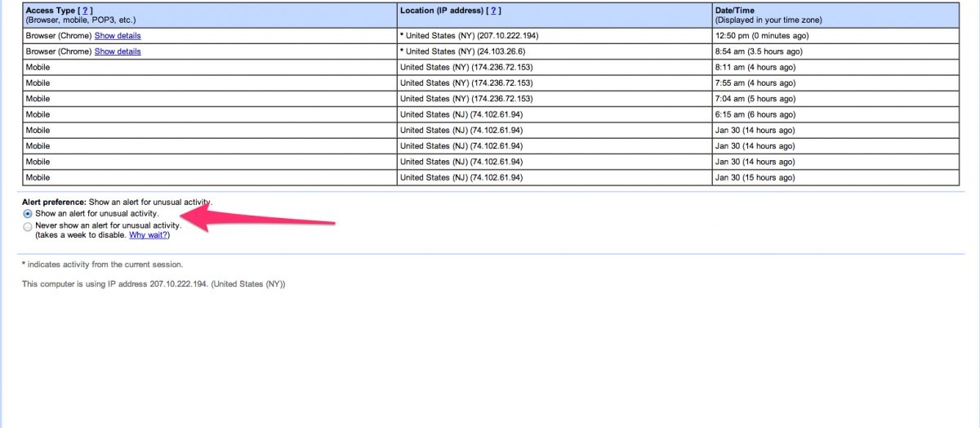Click the Mobile access type in the 6:15 am row
This screenshot has height=428, width=980.
click(38, 114)
